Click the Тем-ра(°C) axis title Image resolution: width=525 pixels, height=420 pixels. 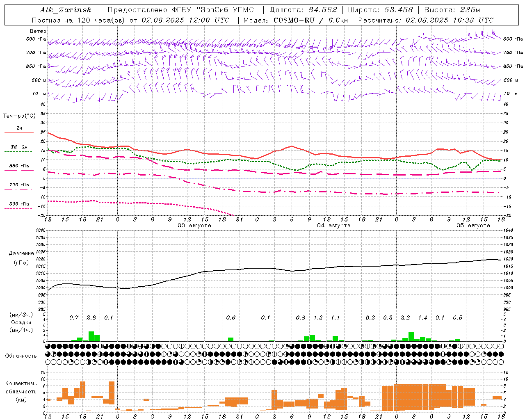click(x=19, y=116)
